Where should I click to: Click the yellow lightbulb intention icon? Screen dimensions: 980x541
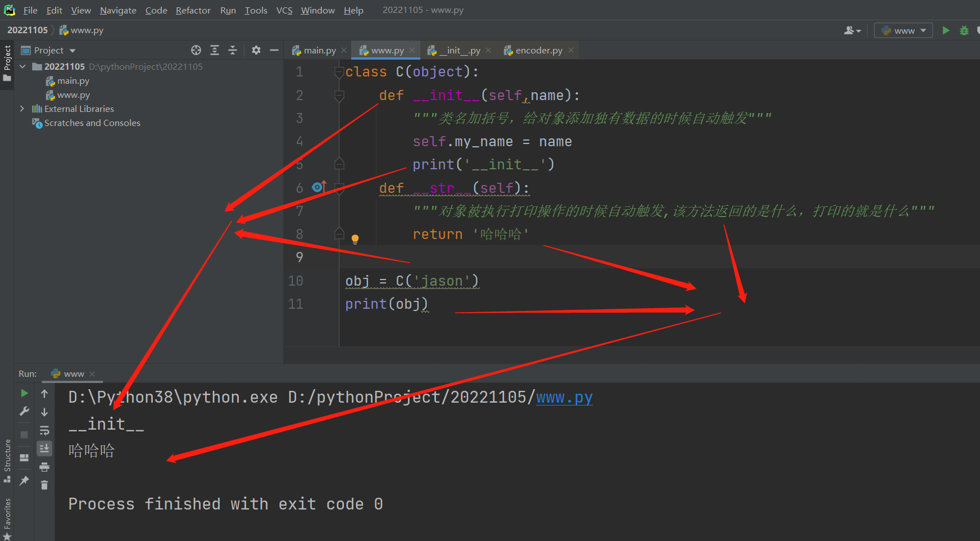[x=355, y=239]
